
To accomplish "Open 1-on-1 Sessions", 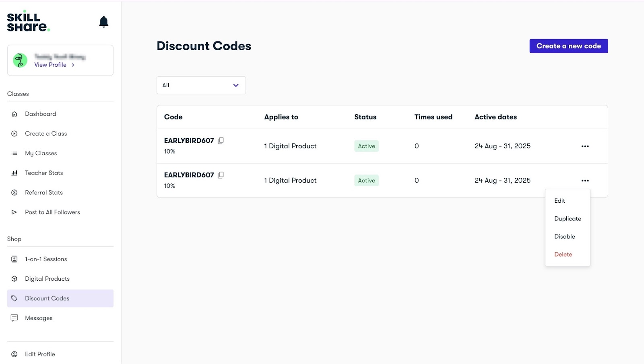I will click(46, 259).
